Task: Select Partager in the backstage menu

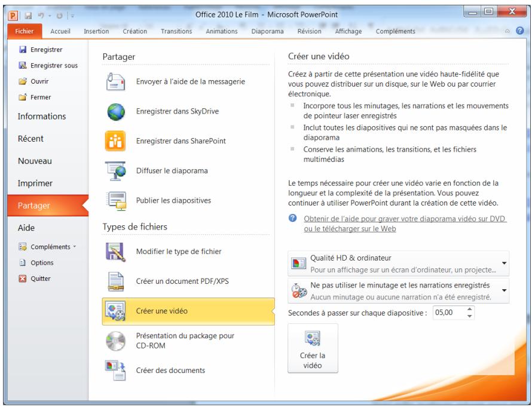Action: [x=48, y=206]
